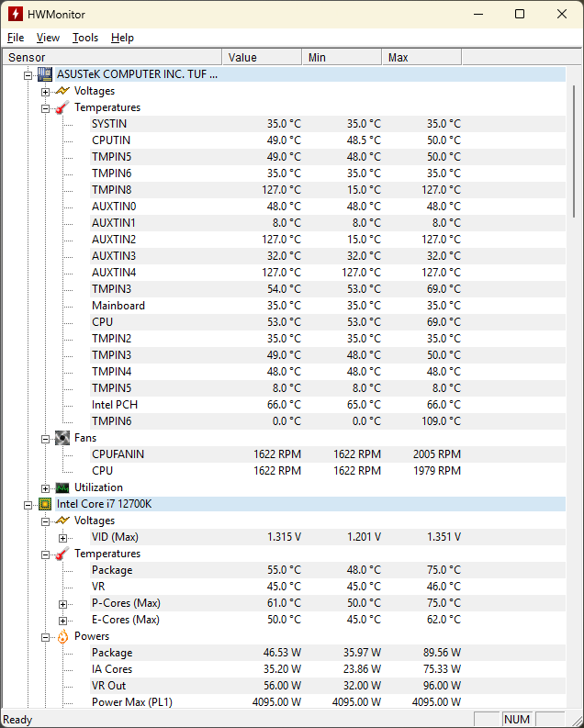Open the Tools menu

(x=85, y=38)
